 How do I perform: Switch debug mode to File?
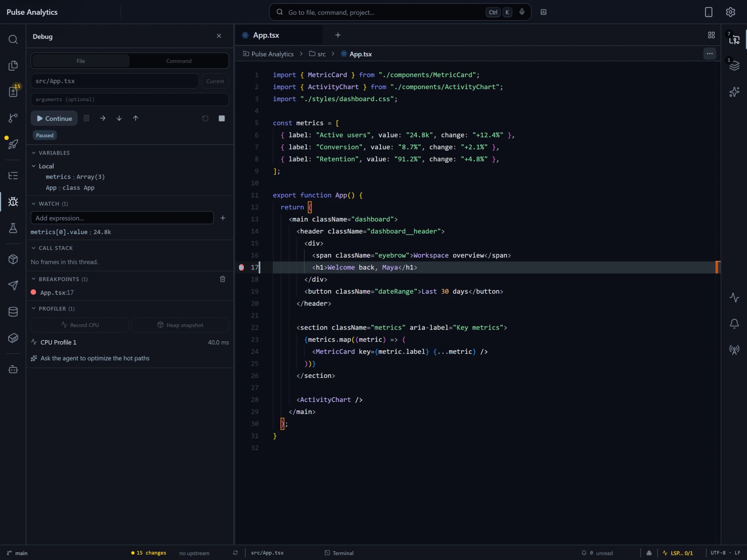[81, 61]
